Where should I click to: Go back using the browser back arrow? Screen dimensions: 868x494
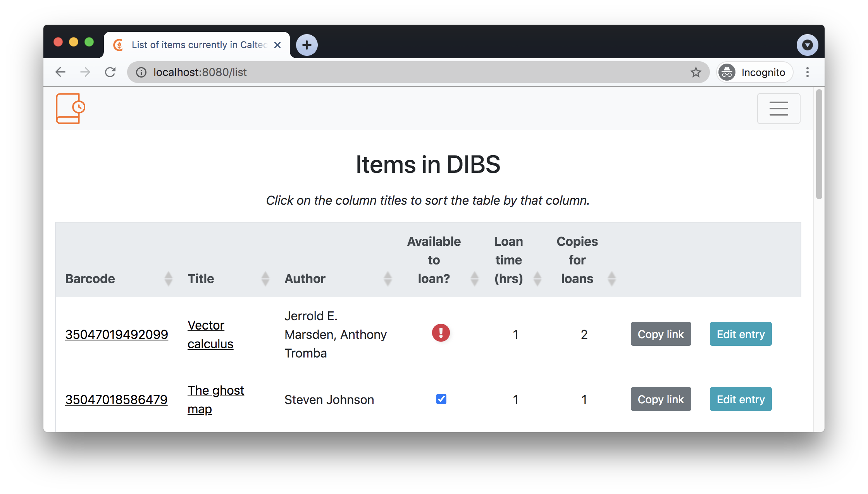point(61,72)
